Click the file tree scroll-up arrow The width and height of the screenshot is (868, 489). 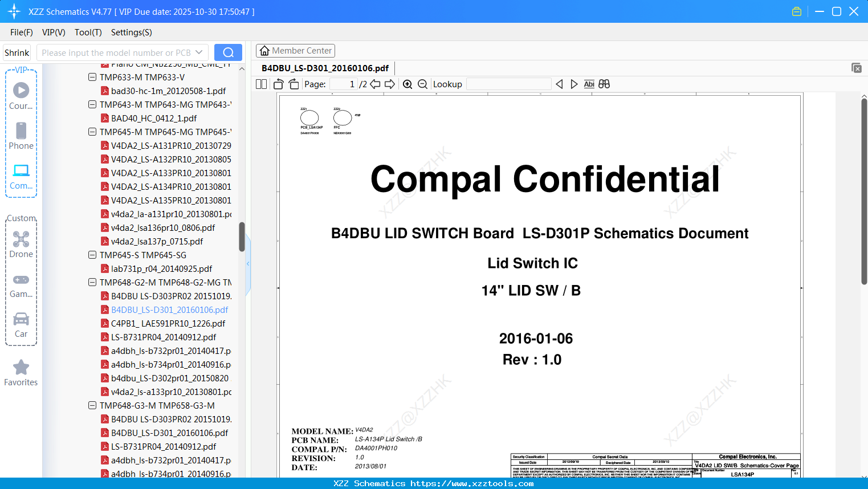pos(242,69)
